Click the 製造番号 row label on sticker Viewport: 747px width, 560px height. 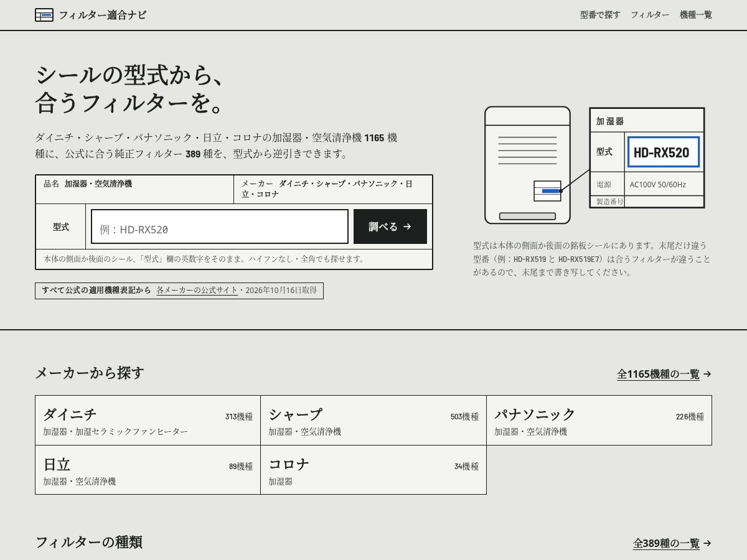coord(609,202)
